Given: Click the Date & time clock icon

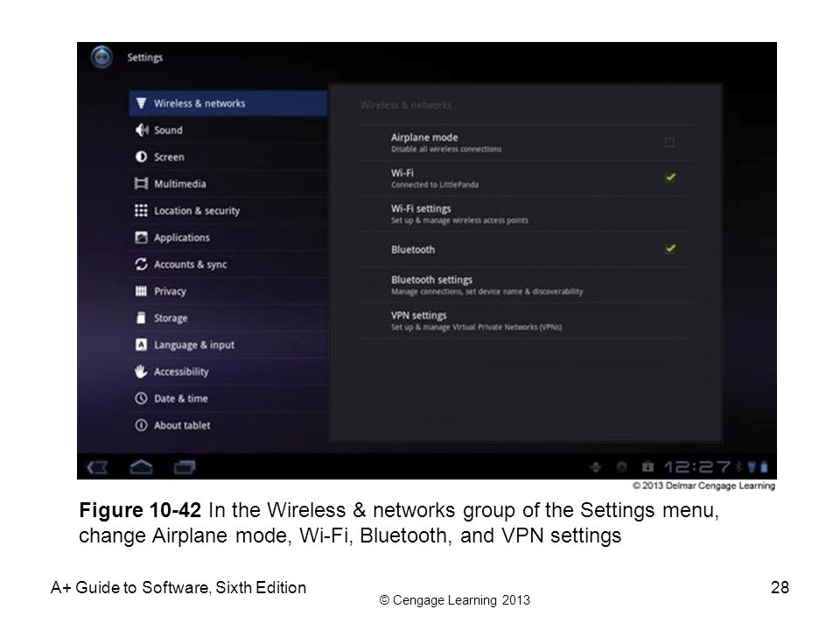Looking at the screenshot, I should point(141,398).
